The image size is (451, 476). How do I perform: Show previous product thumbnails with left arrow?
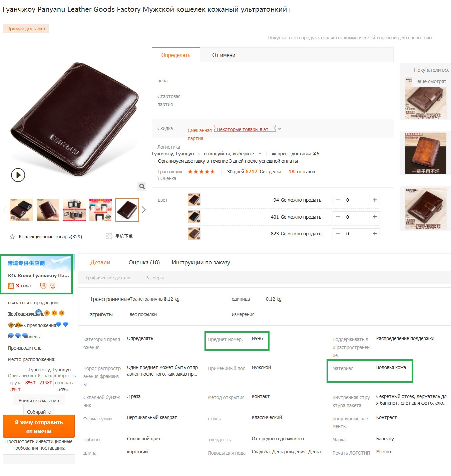pos(5,210)
